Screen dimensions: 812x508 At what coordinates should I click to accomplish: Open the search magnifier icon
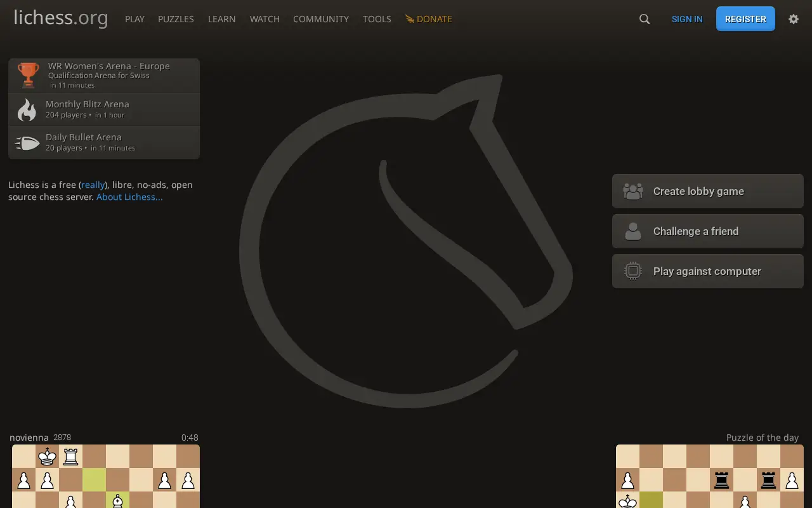(645, 19)
